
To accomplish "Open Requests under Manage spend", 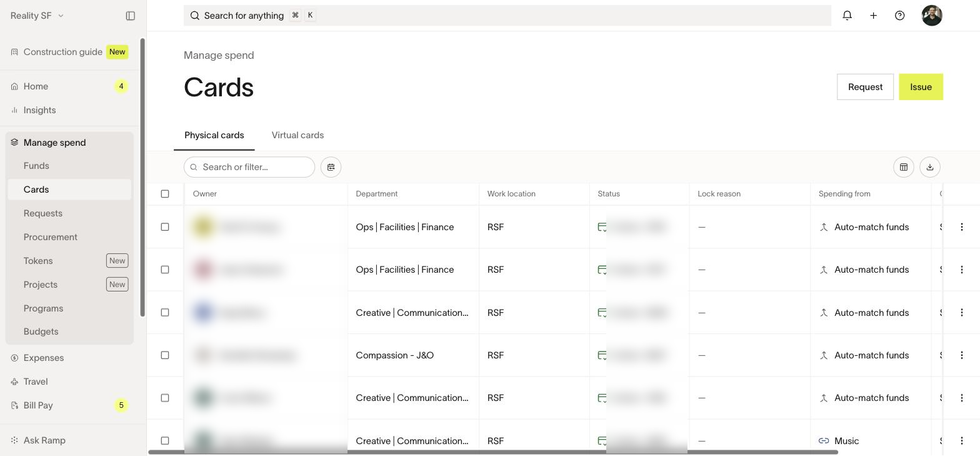I will tap(69, 213).
